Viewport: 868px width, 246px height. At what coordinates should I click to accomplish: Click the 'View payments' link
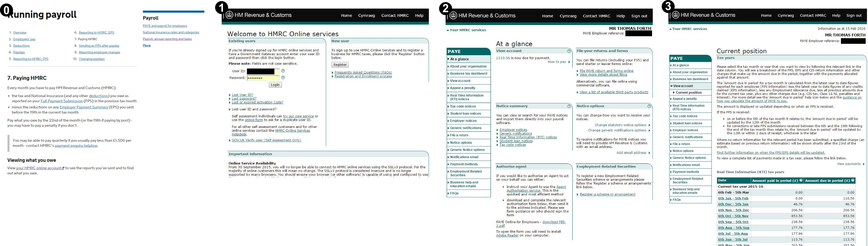pos(849,164)
